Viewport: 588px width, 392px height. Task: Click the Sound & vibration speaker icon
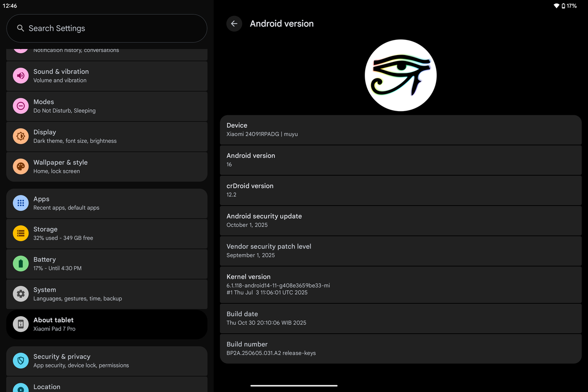pyautogui.click(x=21, y=76)
